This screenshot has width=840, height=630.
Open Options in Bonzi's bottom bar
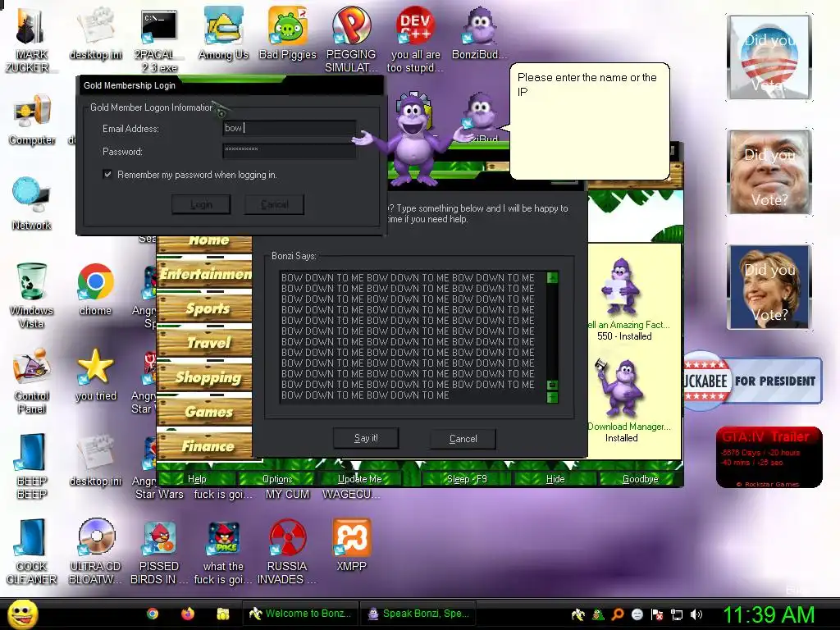click(x=277, y=479)
